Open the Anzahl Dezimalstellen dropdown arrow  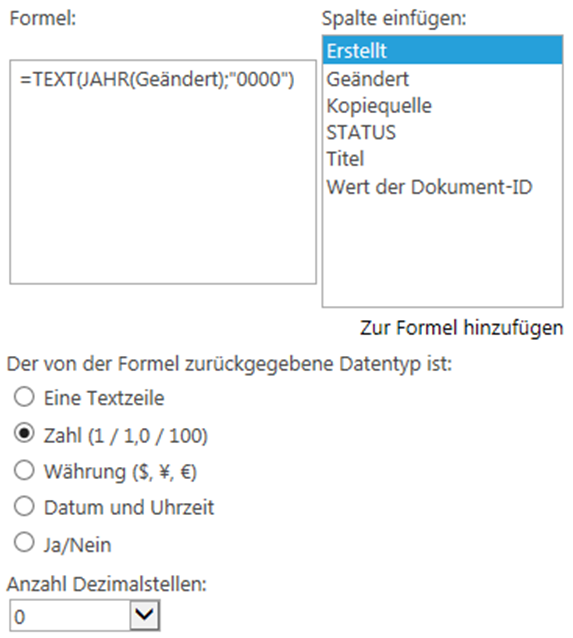pos(144,615)
